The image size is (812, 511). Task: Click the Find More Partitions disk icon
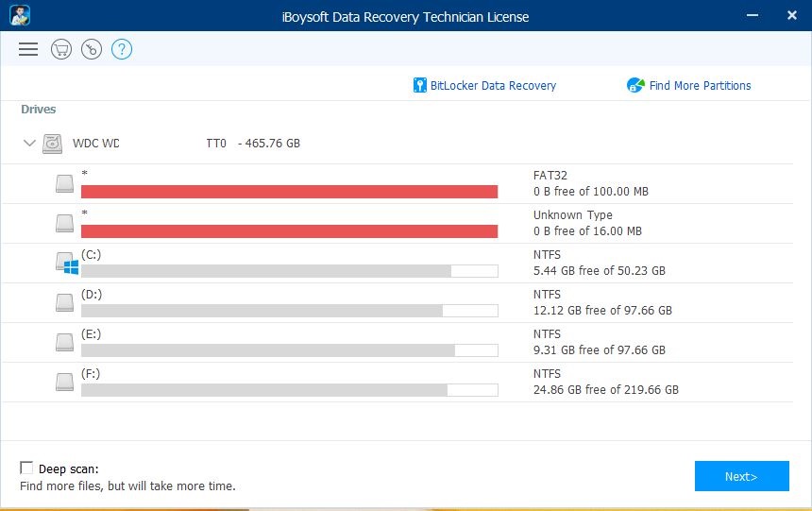[635, 85]
